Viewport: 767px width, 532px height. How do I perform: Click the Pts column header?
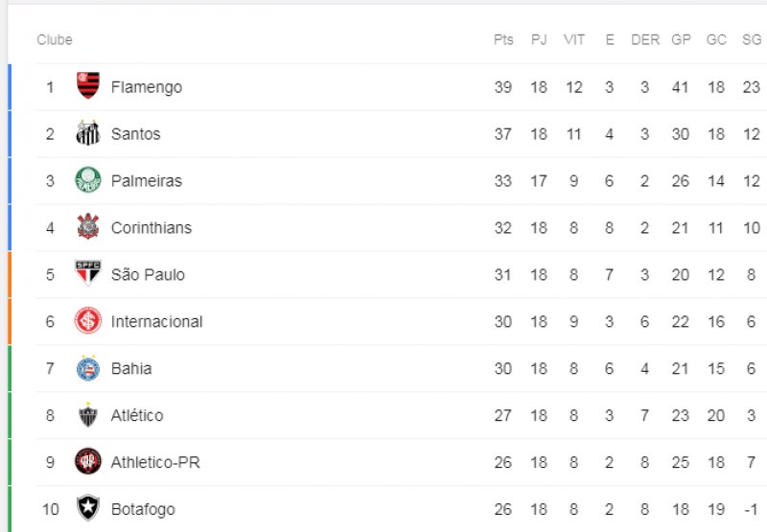tap(503, 39)
